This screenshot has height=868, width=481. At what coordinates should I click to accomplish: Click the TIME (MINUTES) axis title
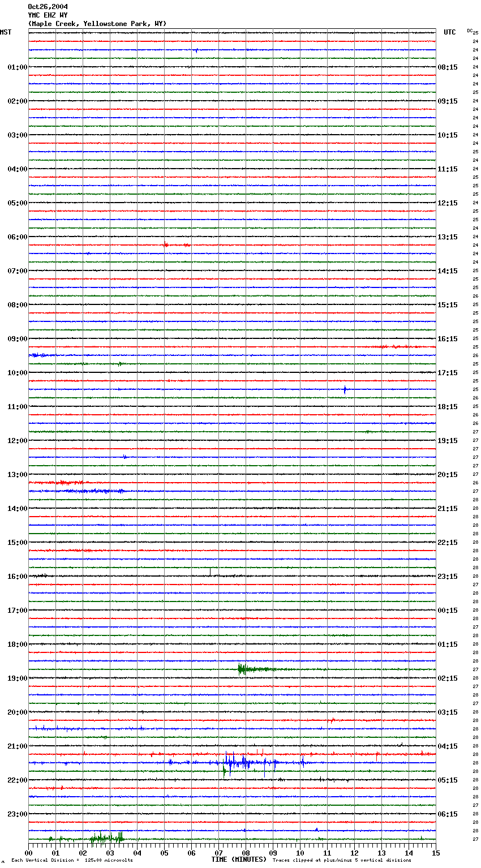coord(239,860)
